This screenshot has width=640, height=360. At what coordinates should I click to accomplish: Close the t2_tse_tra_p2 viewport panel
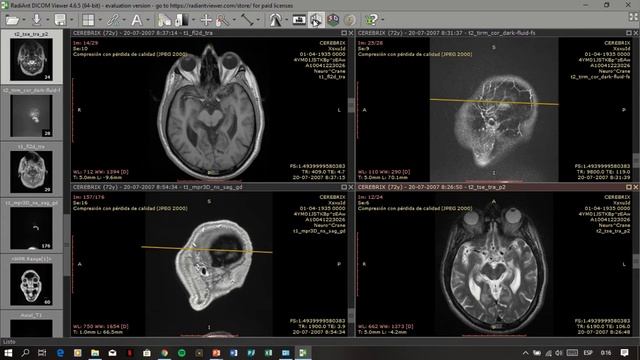point(636,187)
